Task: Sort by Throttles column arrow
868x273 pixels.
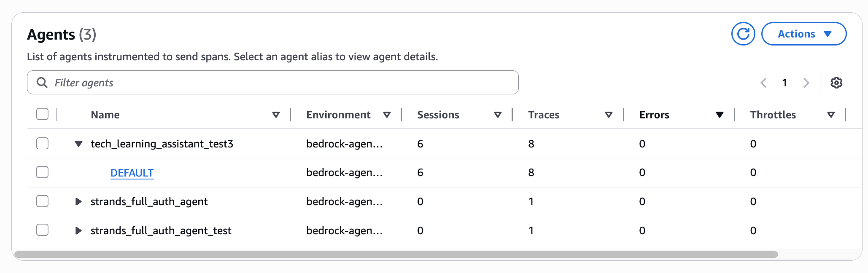Action: click(831, 115)
